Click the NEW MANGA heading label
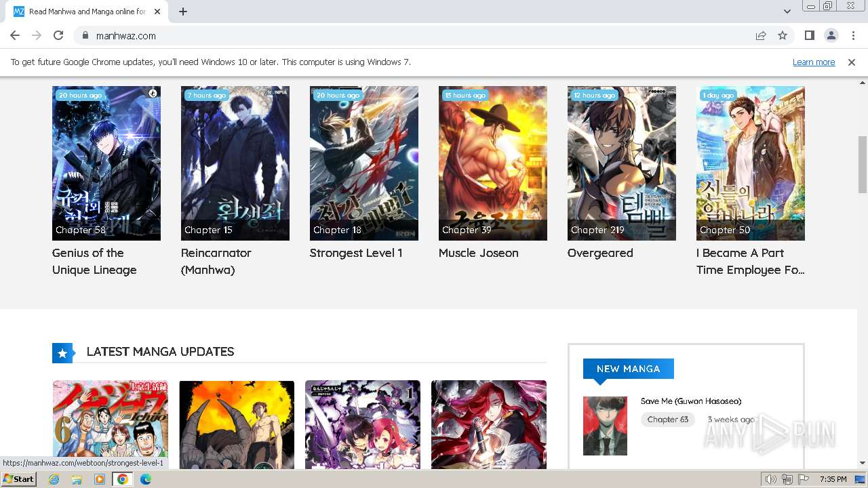868x488 pixels. [628, 369]
